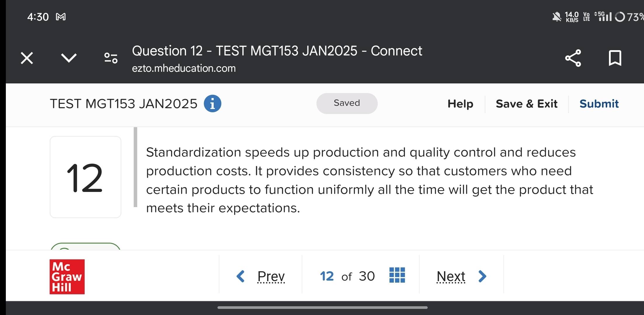Tap the Saved status pill
The width and height of the screenshot is (644, 315).
[x=347, y=103]
